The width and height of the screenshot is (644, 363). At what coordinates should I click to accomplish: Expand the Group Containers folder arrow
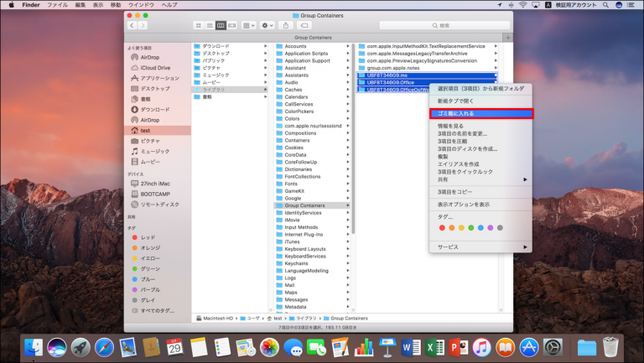(348, 205)
